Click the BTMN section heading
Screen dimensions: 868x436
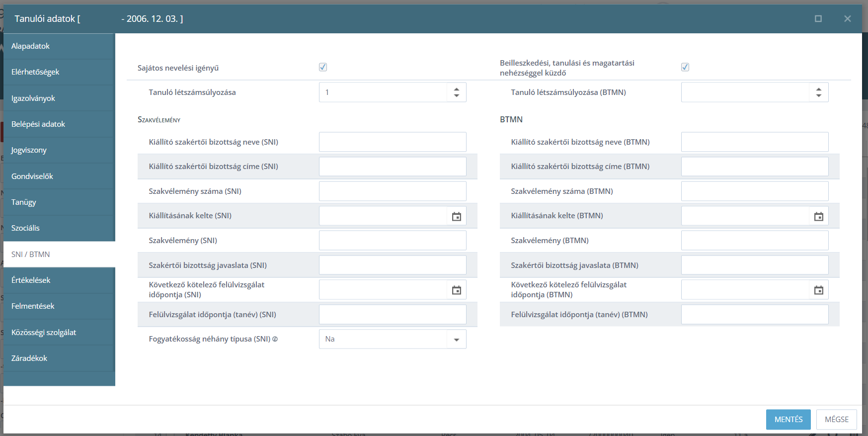[x=511, y=119]
